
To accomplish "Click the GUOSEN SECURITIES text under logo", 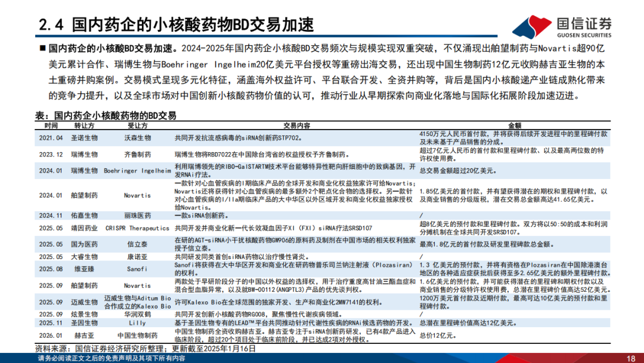I will [584, 35].
